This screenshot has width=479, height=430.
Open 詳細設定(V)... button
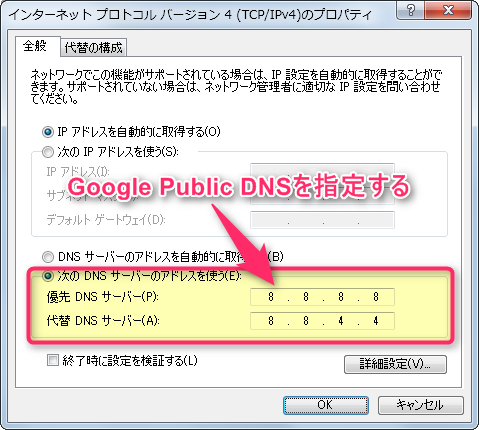click(395, 364)
